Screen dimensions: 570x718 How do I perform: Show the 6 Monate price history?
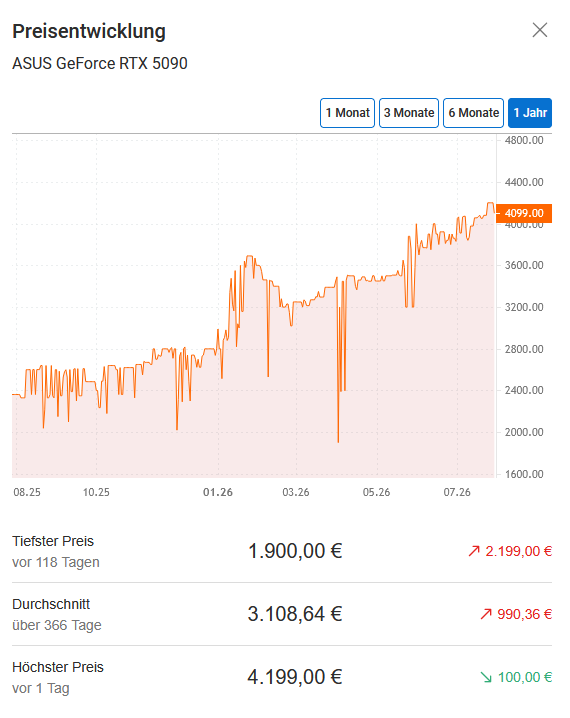[473, 113]
